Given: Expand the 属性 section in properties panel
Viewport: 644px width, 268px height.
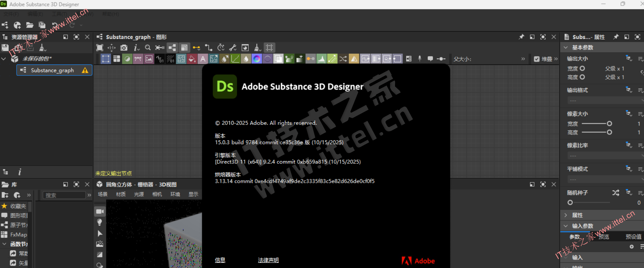Looking at the screenshot, I should click(x=566, y=215).
